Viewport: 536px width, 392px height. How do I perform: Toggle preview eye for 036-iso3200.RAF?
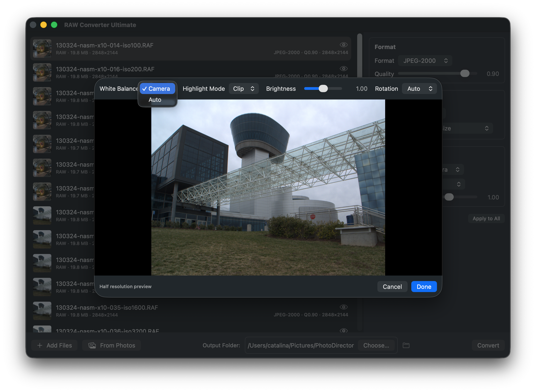pyautogui.click(x=344, y=330)
